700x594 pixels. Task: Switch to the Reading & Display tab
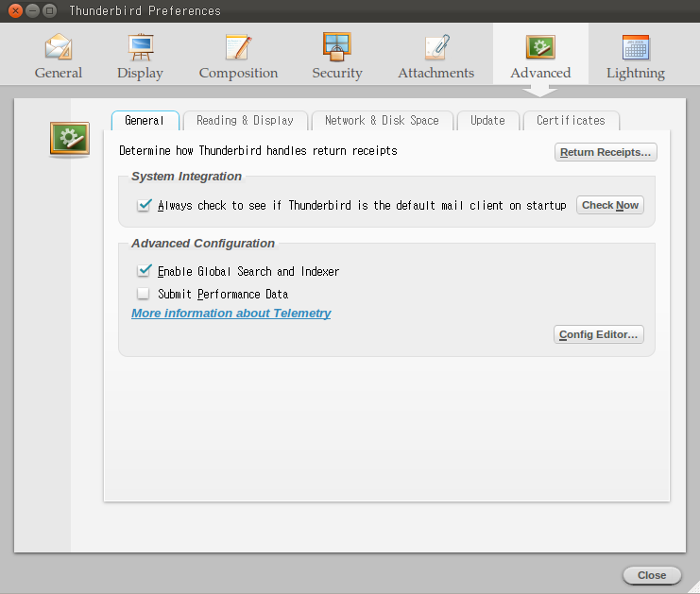click(245, 121)
